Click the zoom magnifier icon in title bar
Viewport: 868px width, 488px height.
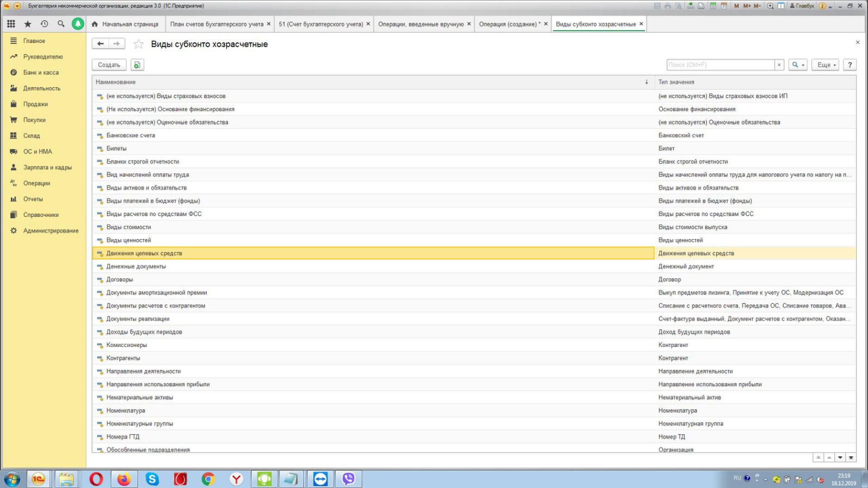[770, 6]
